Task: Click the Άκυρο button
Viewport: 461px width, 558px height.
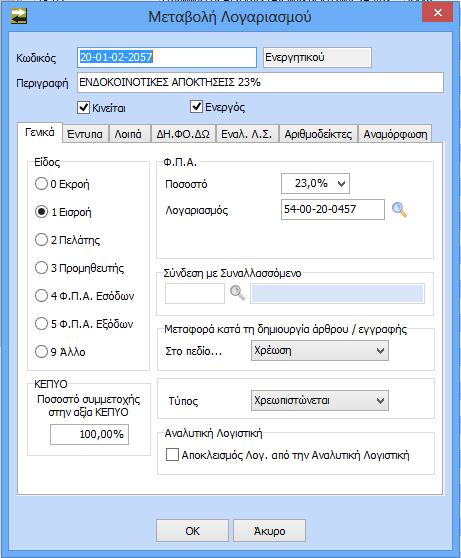Action: click(269, 531)
